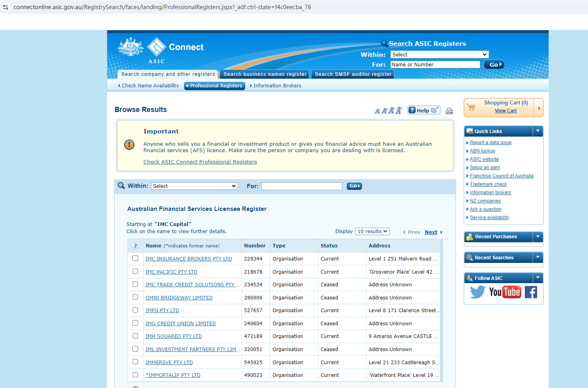The width and height of the screenshot is (588, 388).
Task: Check the IMFG PTY LTD row checkbox
Action: pos(135,310)
